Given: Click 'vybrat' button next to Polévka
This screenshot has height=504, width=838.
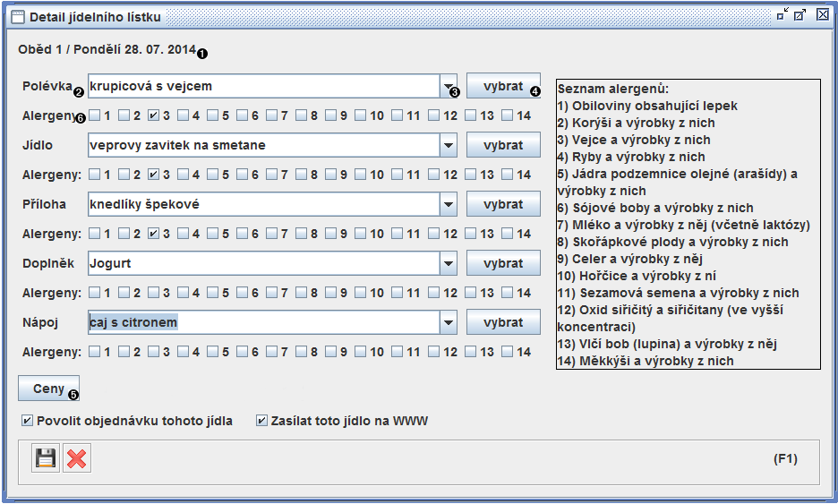Looking at the screenshot, I should 503,86.
